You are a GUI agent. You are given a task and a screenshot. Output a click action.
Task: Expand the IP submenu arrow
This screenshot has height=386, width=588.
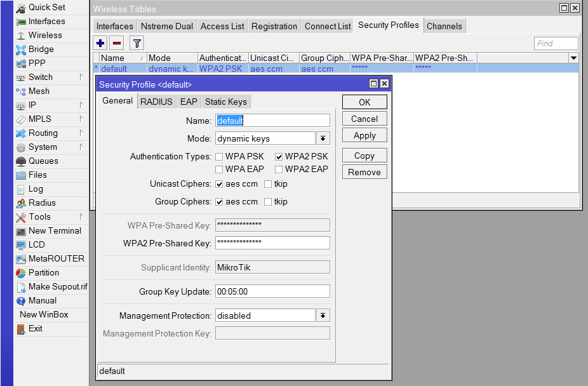pos(81,105)
